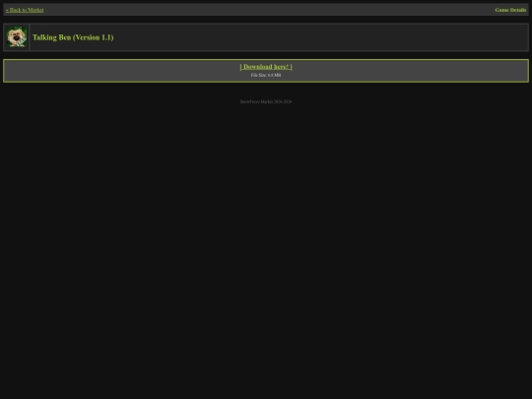Click the Game Details header label
This screenshot has height=399, width=532.
pos(510,10)
